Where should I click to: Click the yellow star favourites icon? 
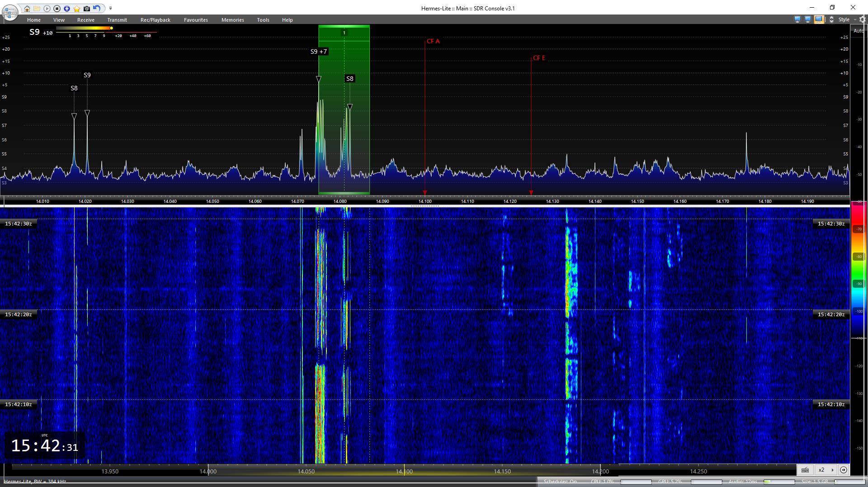77,9
